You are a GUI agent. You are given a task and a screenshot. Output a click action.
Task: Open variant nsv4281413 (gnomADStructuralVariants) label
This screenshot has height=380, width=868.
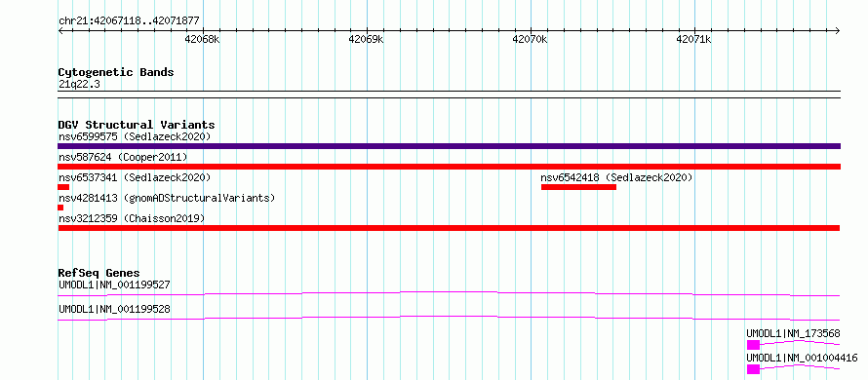[x=167, y=198]
